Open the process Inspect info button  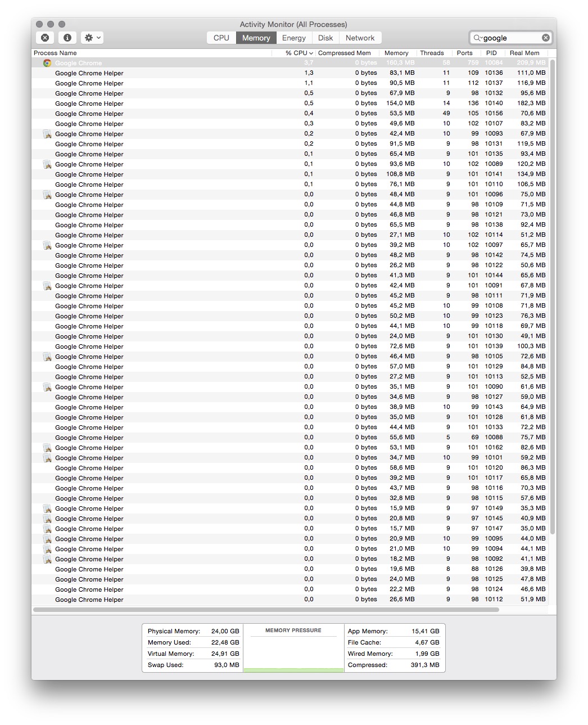coord(67,38)
